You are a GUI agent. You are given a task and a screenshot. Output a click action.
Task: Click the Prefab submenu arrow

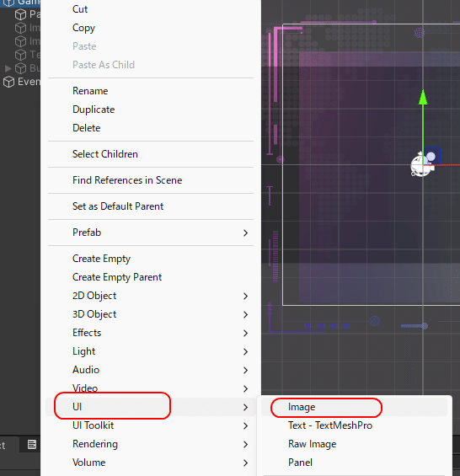pyautogui.click(x=246, y=233)
